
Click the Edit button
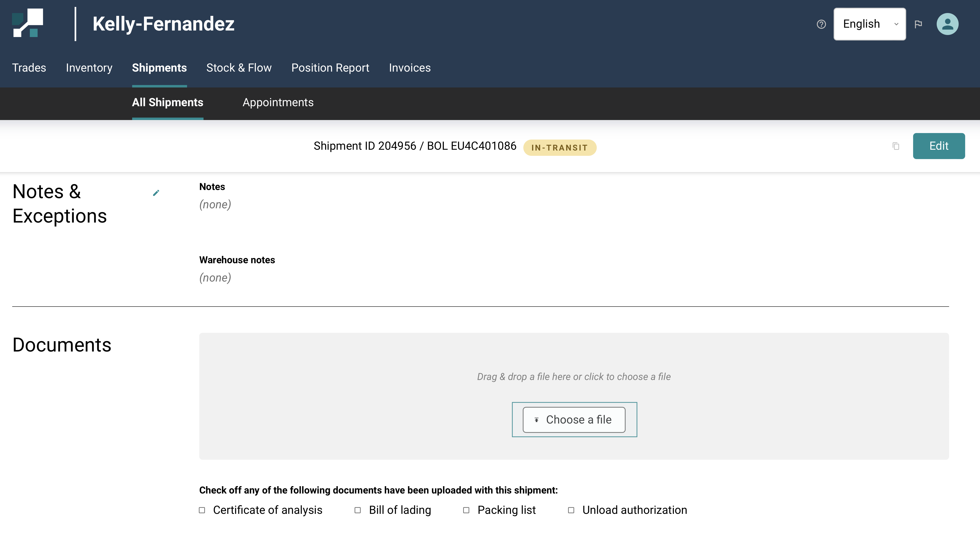pyautogui.click(x=939, y=146)
